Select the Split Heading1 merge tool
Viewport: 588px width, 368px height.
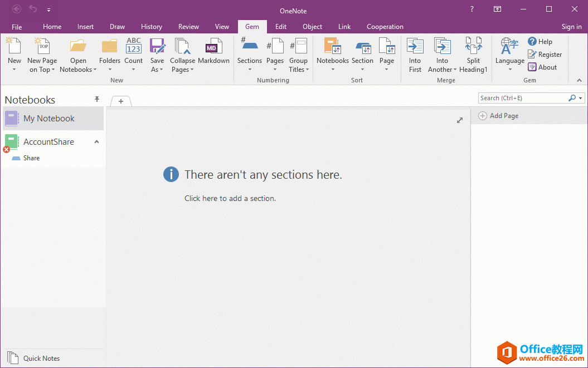point(473,54)
